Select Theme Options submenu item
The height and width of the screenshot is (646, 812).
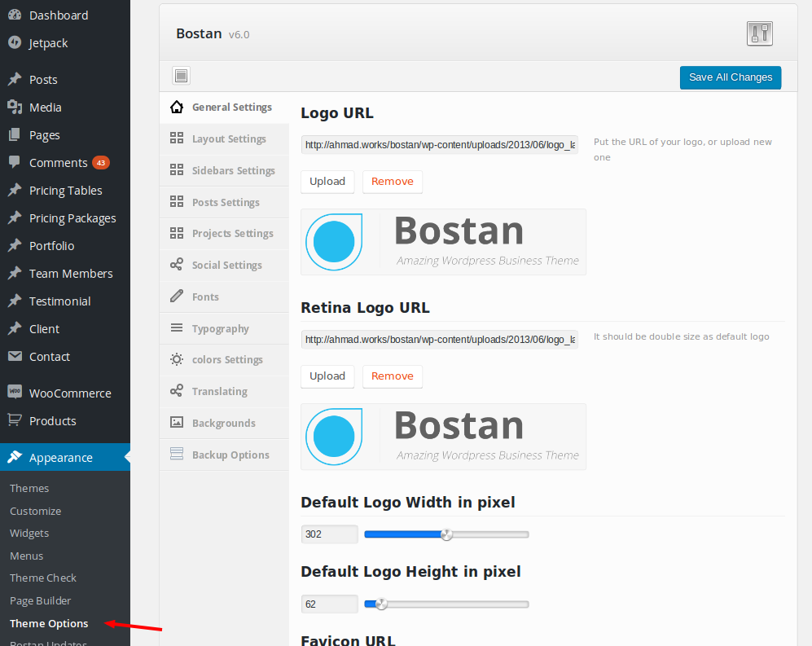[49, 623]
